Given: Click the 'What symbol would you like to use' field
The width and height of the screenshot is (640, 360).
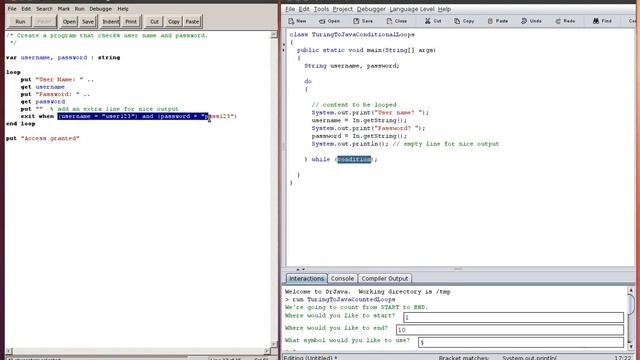Looking at the screenshot, I should 521,342.
